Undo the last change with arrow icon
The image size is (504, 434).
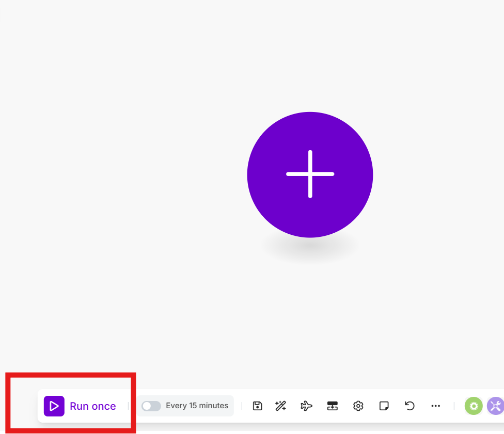pos(409,406)
